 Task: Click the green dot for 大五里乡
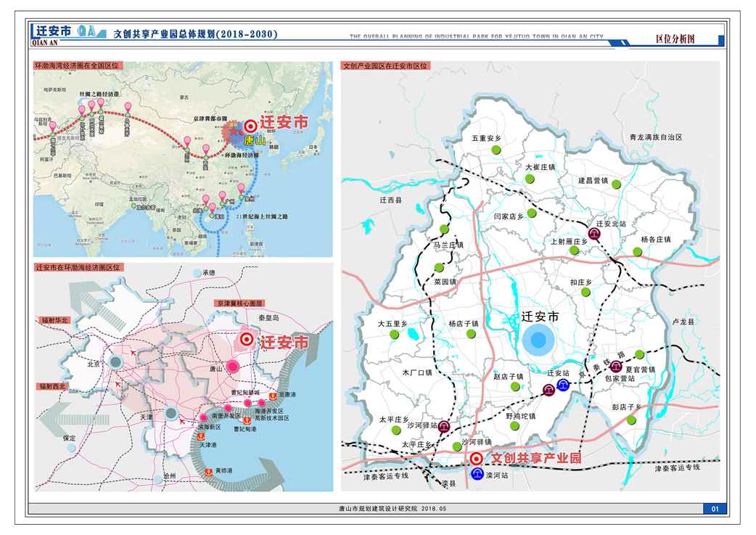(395, 335)
